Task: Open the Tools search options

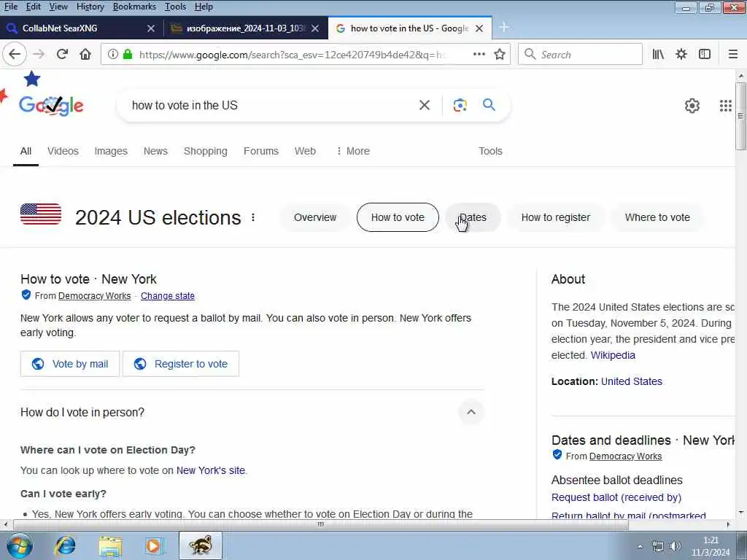Action: click(x=490, y=151)
